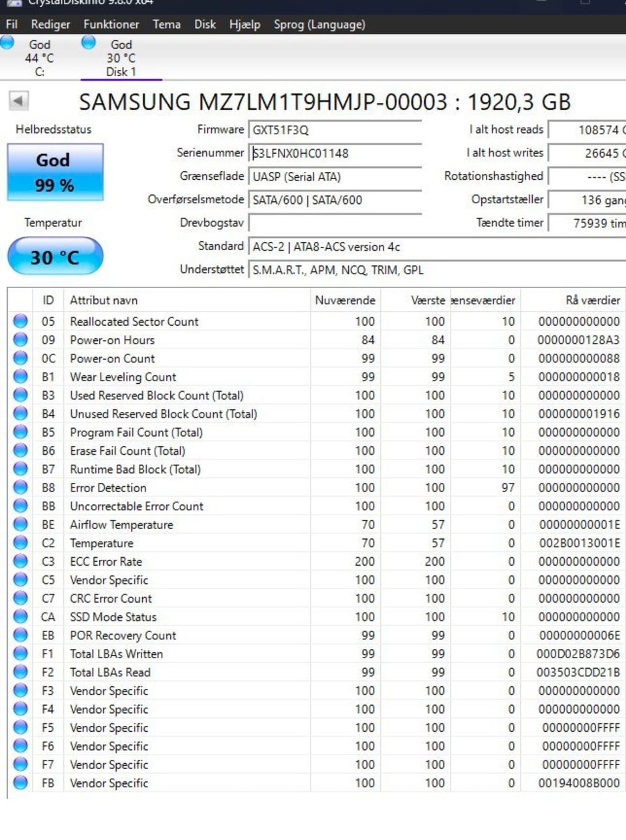Click status icon for Power-on Count
Screen dimensions: 626x840
point(21,358)
